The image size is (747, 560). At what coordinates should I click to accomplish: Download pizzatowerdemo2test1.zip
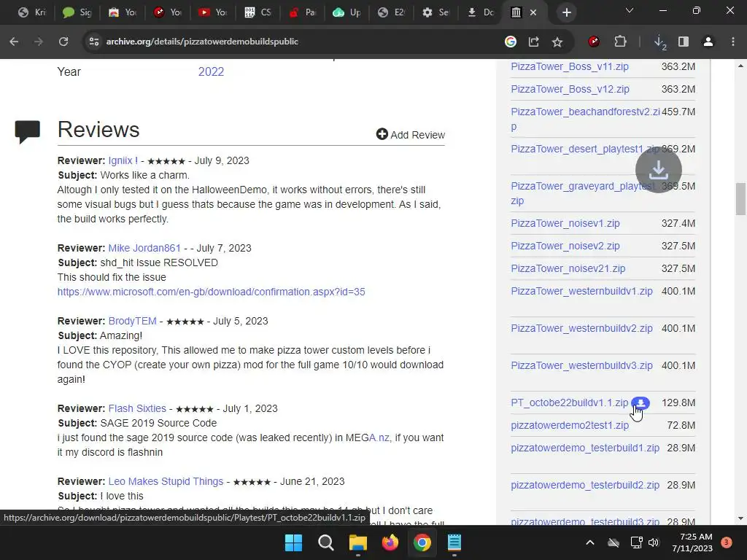[570, 425]
